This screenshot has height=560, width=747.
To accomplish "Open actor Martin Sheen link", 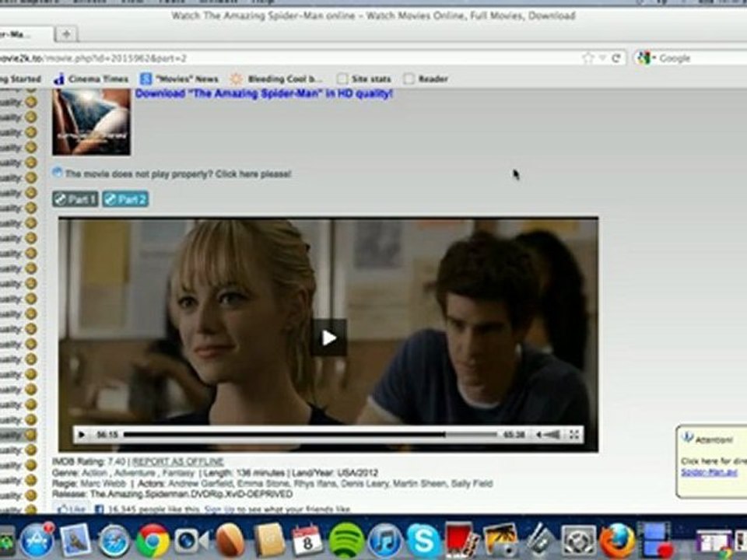I will point(421,483).
